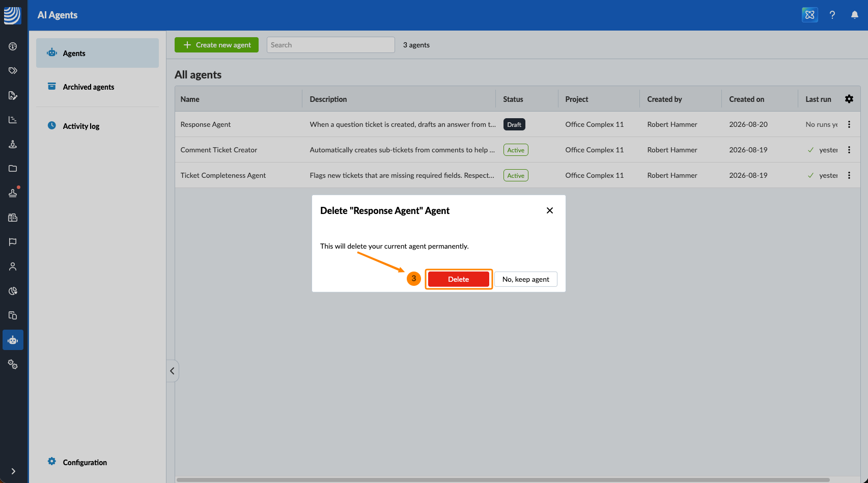The width and height of the screenshot is (868, 483).
Task: Click the horizontal scrollbar under the table
Action: (503, 479)
